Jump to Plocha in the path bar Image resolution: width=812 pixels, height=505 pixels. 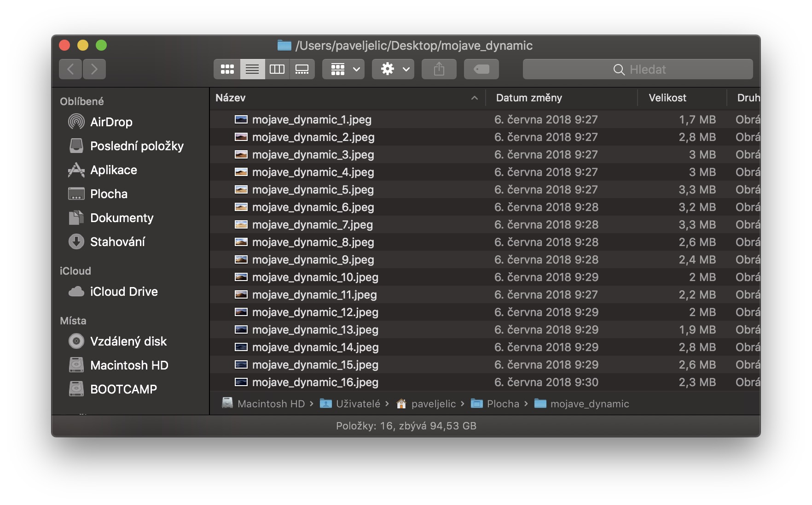502,404
